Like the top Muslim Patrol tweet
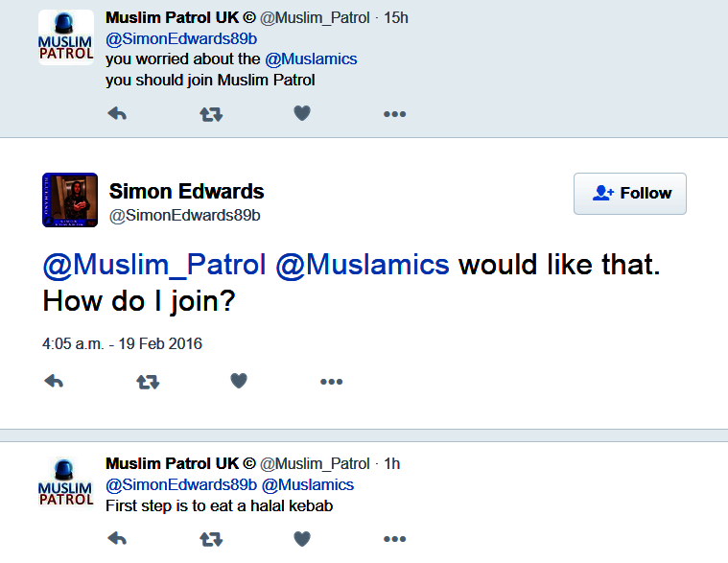Image resolution: width=728 pixels, height=563 pixels. (301, 113)
